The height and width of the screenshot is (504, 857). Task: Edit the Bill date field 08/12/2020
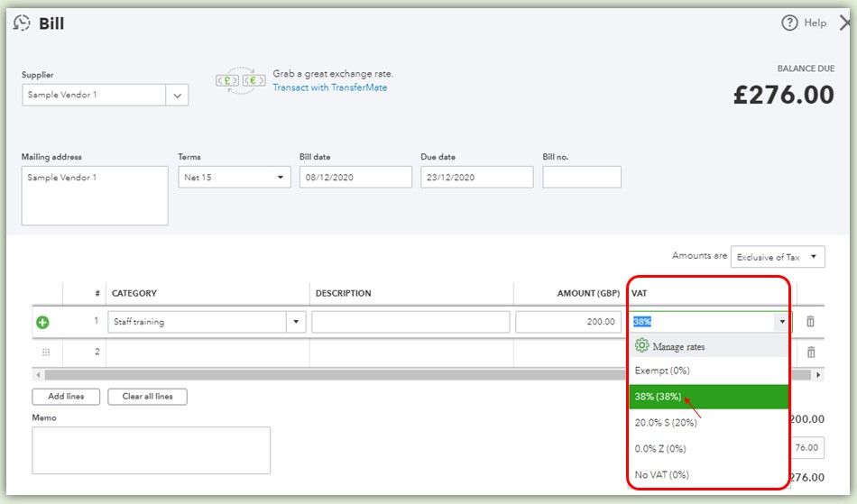click(x=355, y=178)
